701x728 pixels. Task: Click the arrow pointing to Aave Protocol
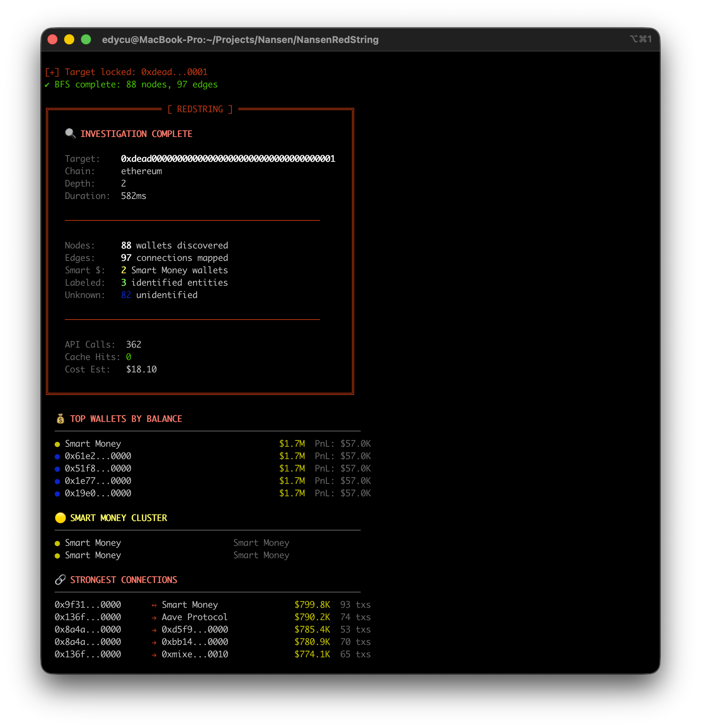click(154, 618)
